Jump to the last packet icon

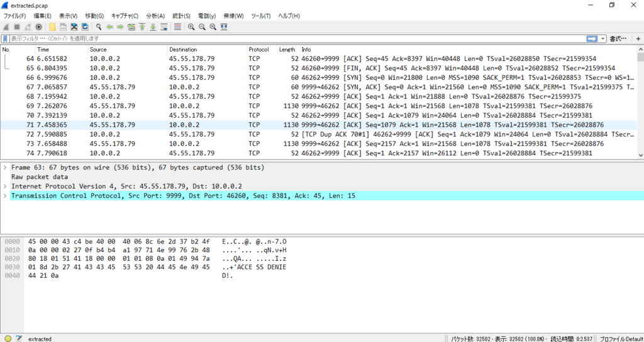(x=153, y=27)
